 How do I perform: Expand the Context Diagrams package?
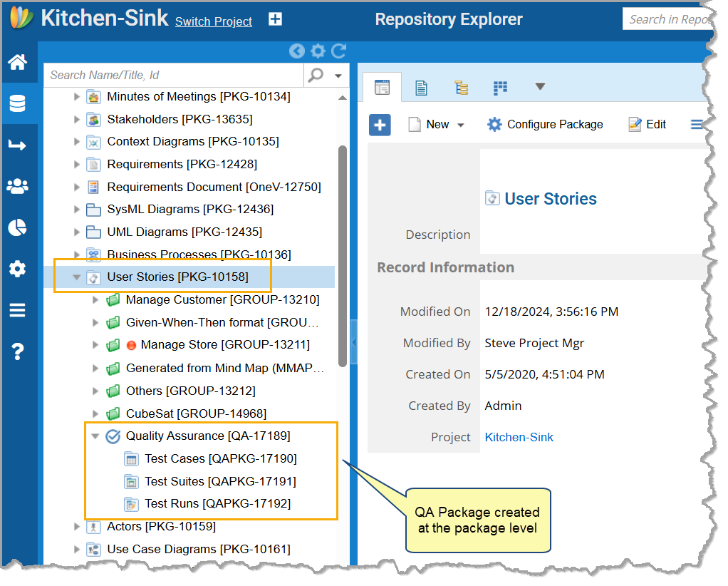pos(77,142)
